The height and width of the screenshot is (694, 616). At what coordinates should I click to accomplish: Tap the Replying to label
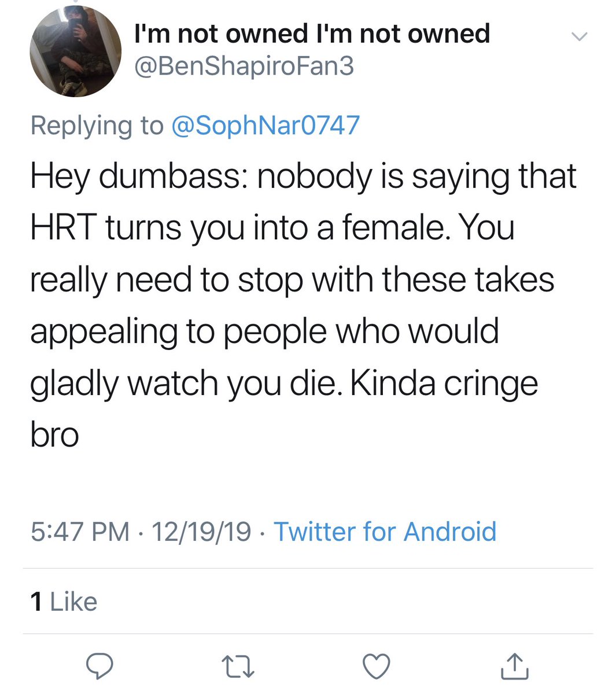pos(97,125)
